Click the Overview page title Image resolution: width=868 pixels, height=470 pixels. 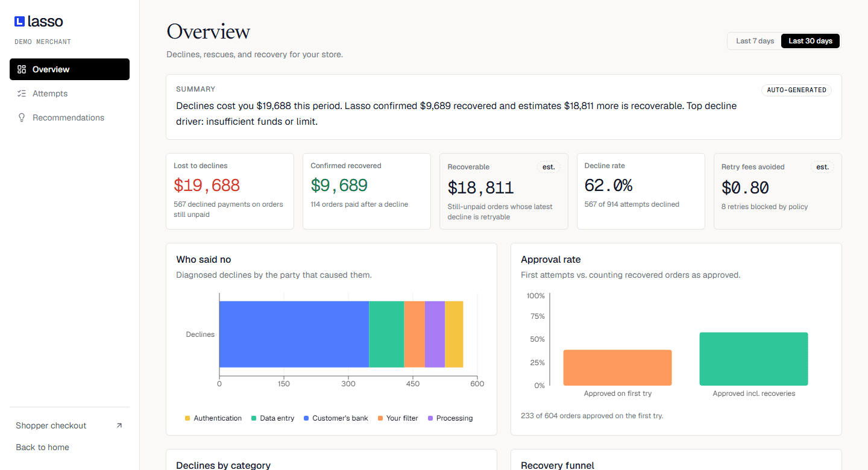coord(209,31)
